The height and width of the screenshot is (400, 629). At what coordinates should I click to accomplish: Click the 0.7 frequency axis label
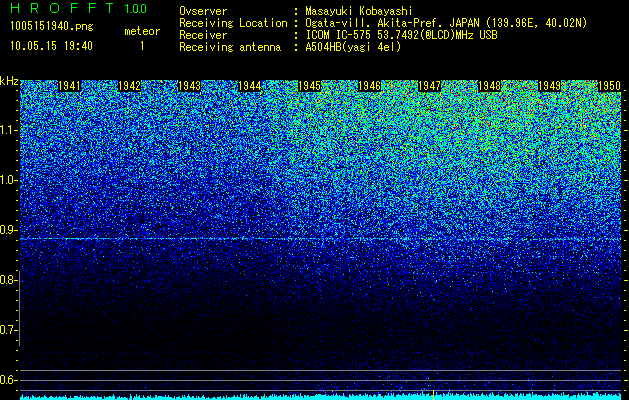coord(8,330)
